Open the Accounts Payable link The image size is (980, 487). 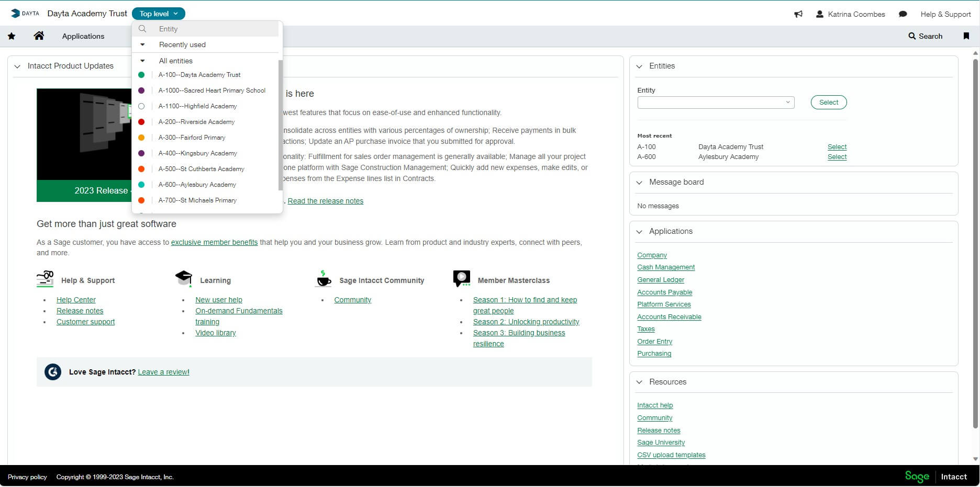(665, 292)
